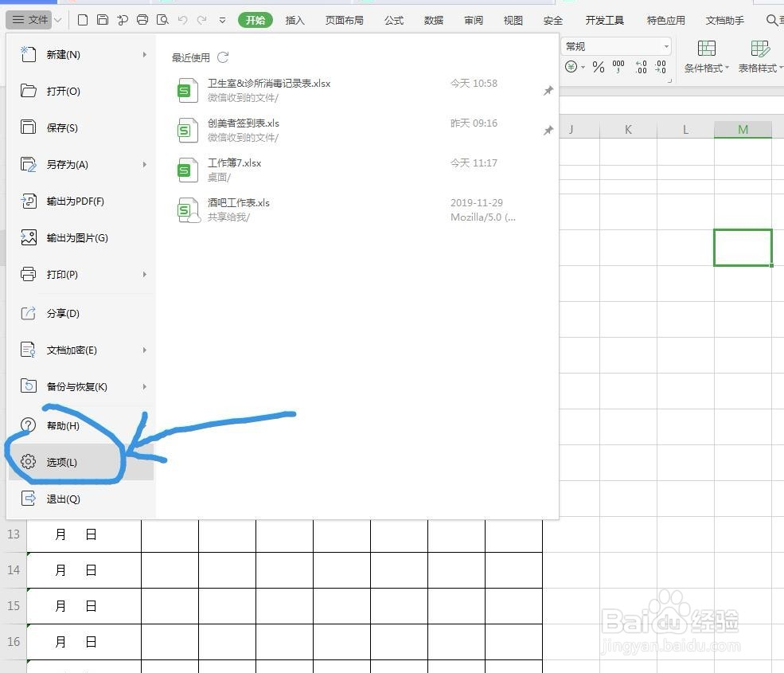This screenshot has height=673, width=784.
Task: Click the refresh icon beside 最近使用
Action: [223, 57]
